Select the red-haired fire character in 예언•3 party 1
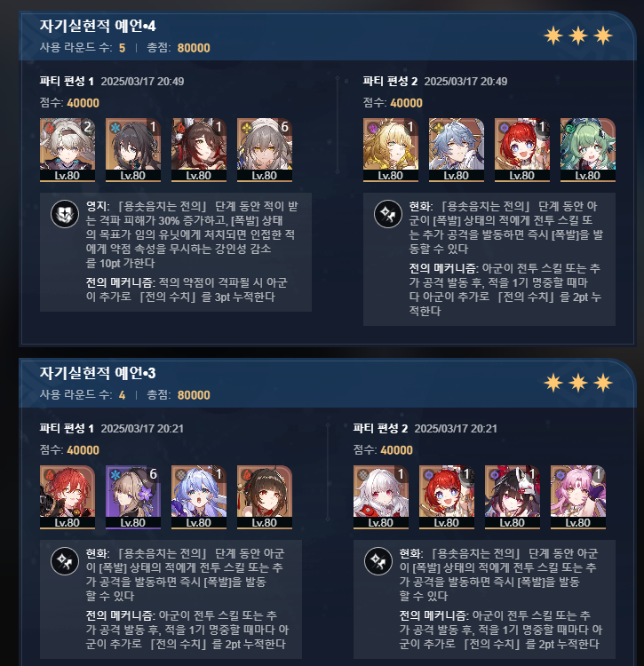644x666 pixels. click(x=68, y=497)
